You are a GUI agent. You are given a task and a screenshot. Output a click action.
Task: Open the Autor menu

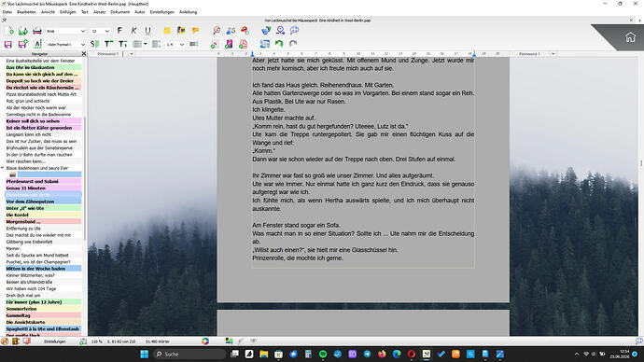tap(140, 12)
